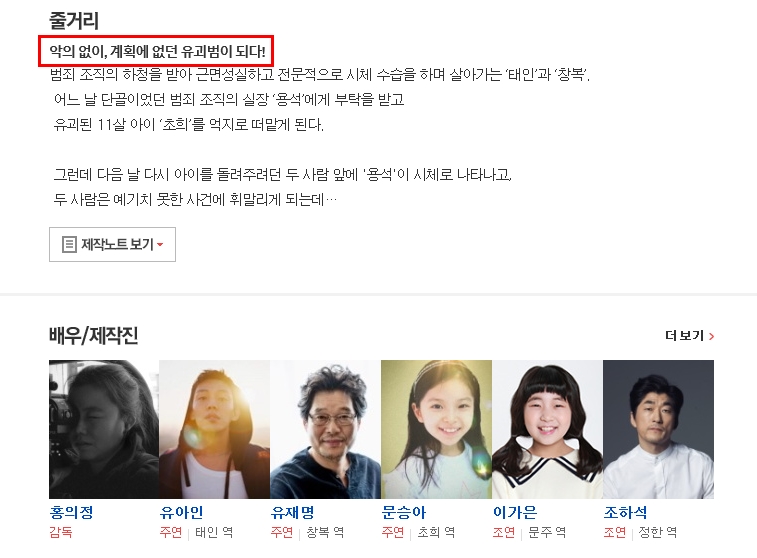Open director 홍의정's photo
This screenshot has height=558, width=757.
104,429
